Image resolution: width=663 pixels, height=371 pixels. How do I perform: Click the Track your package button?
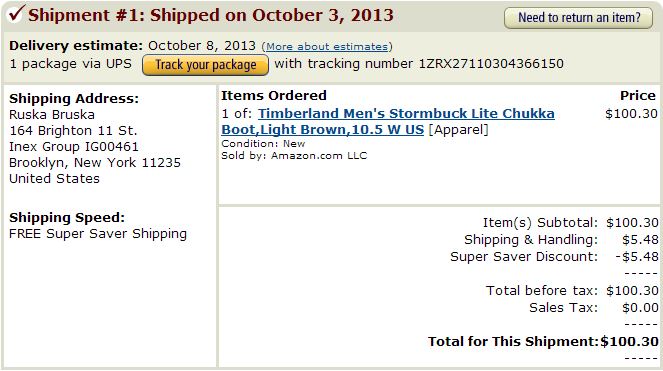coord(205,65)
